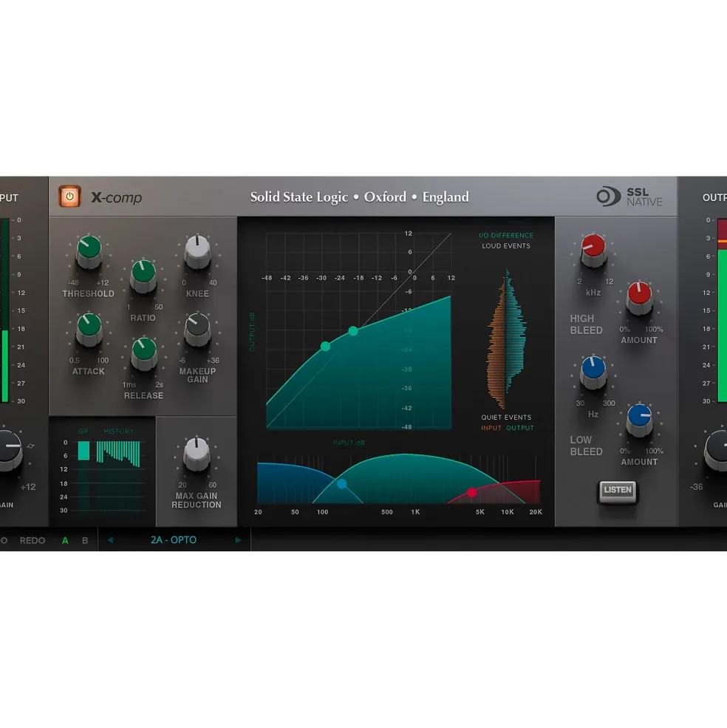Switch to the A comparison slot

(65, 540)
